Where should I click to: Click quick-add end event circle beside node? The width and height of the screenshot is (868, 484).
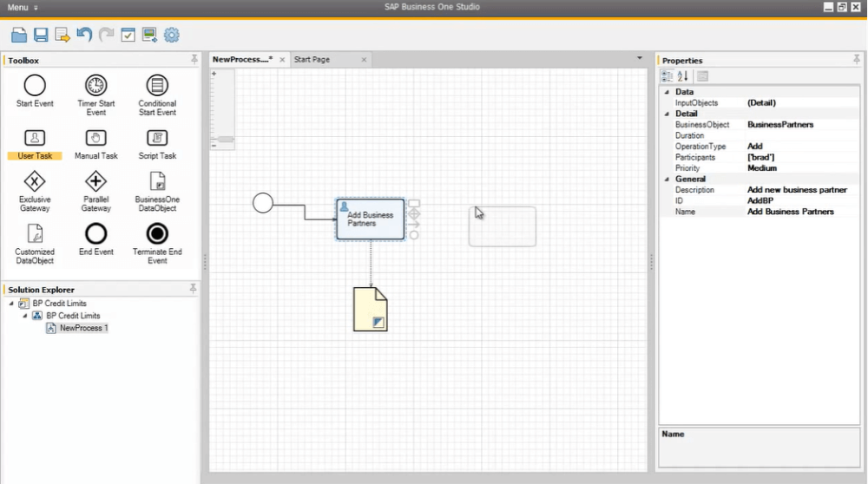[414, 235]
